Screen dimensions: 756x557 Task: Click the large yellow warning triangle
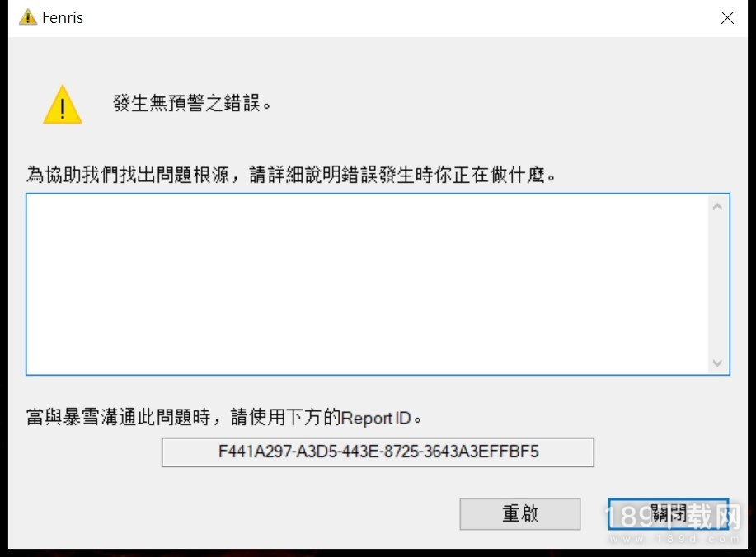(x=63, y=105)
